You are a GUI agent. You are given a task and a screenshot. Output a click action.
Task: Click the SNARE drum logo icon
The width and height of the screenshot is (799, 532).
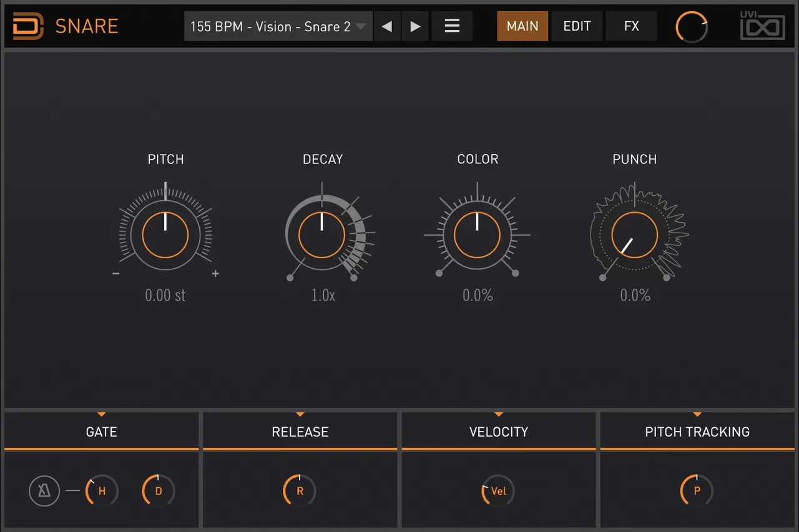pos(28,26)
